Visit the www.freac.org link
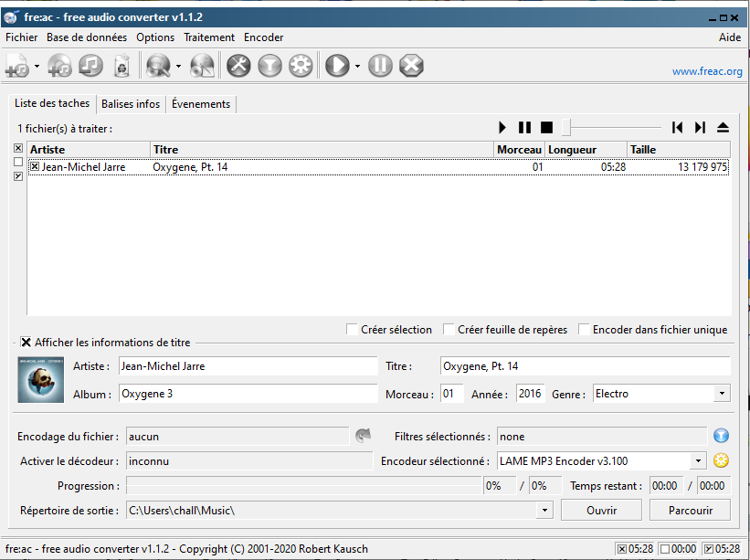The height and width of the screenshot is (560, 750). 706,71
